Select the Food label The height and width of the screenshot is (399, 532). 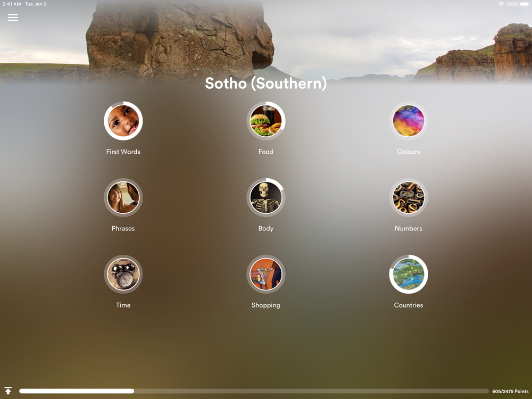pos(265,152)
